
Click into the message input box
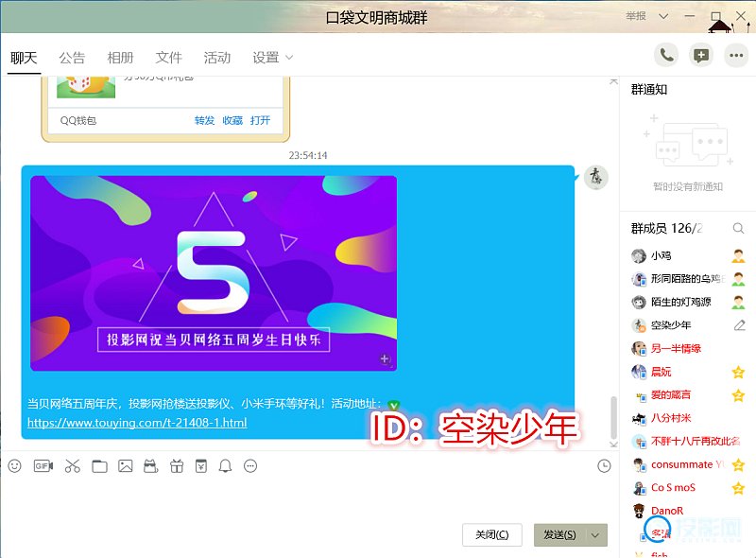[309, 497]
